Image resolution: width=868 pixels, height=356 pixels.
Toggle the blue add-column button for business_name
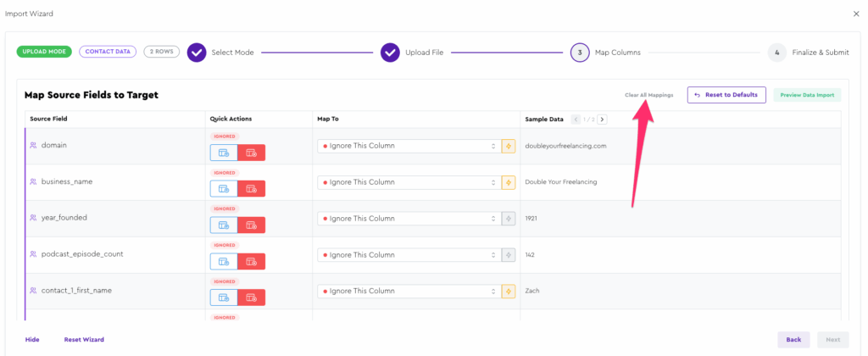(224, 189)
